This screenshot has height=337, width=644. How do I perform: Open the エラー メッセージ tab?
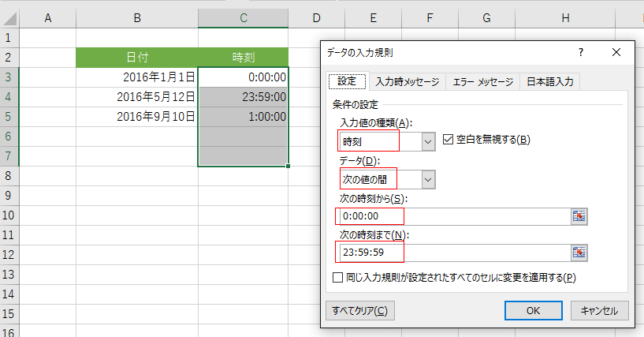(x=482, y=81)
